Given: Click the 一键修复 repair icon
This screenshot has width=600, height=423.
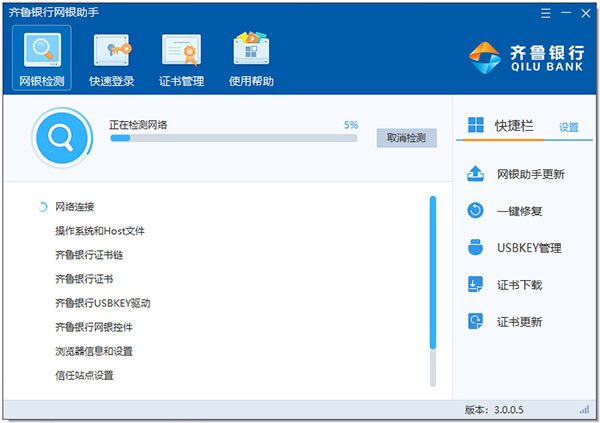Looking at the screenshot, I should pyautogui.click(x=475, y=211).
